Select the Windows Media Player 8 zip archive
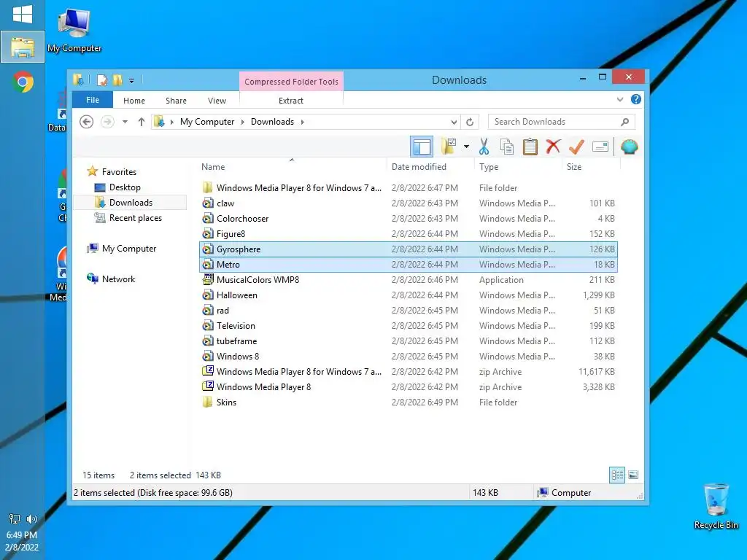The height and width of the screenshot is (560, 747). (x=409, y=387)
